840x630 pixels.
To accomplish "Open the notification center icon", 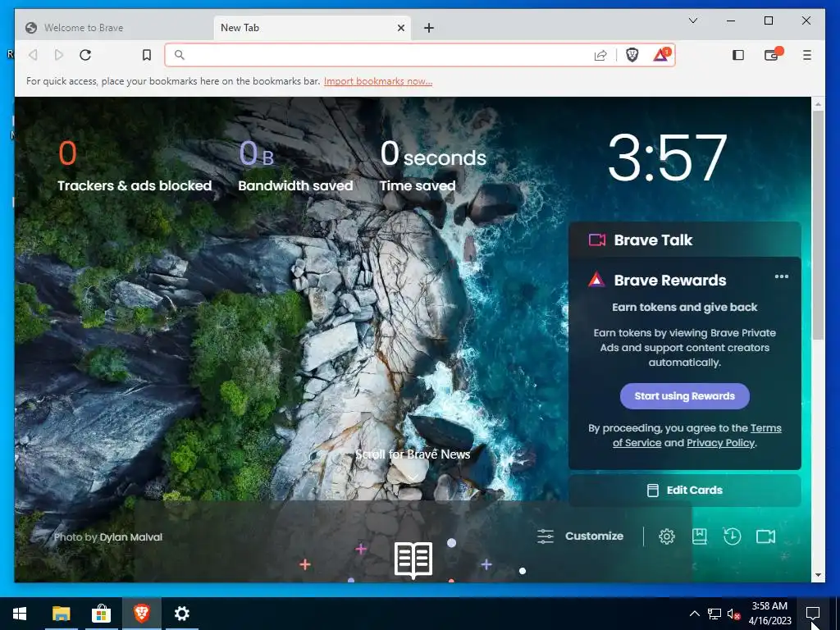I will coord(813,614).
